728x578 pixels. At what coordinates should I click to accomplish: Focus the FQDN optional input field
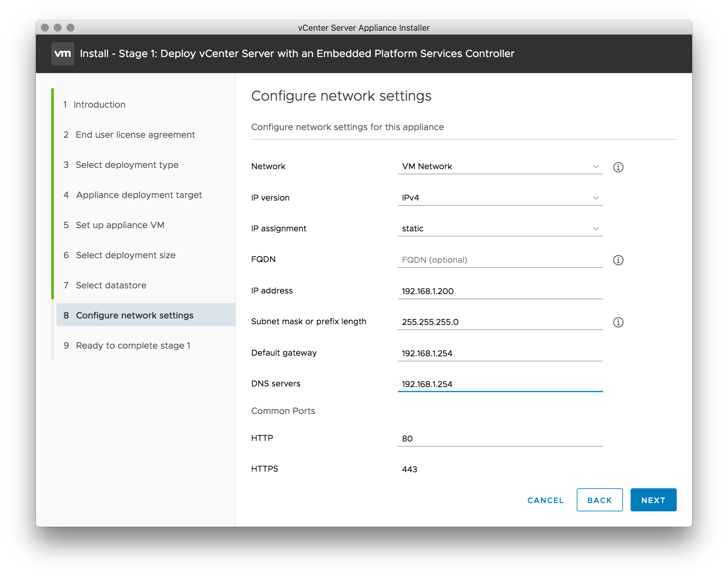coord(500,260)
